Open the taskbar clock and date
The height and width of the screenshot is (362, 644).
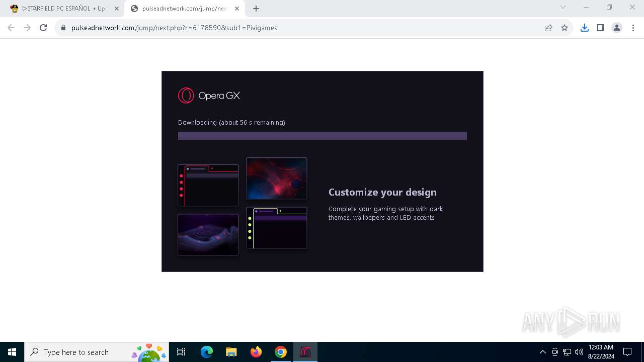[601, 352]
